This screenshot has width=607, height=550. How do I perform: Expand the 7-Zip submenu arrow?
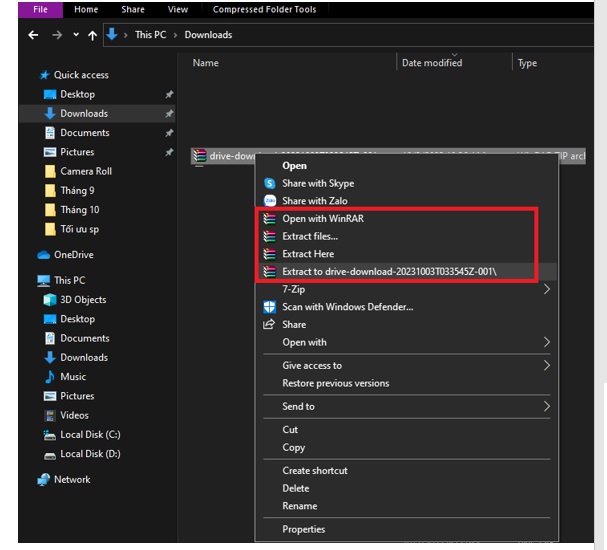pyautogui.click(x=547, y=289)
